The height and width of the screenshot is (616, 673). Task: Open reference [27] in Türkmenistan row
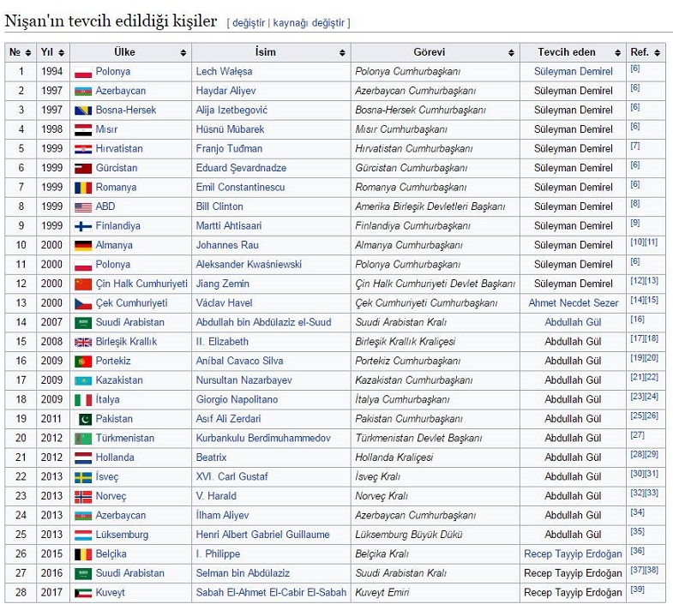(637, 435)
